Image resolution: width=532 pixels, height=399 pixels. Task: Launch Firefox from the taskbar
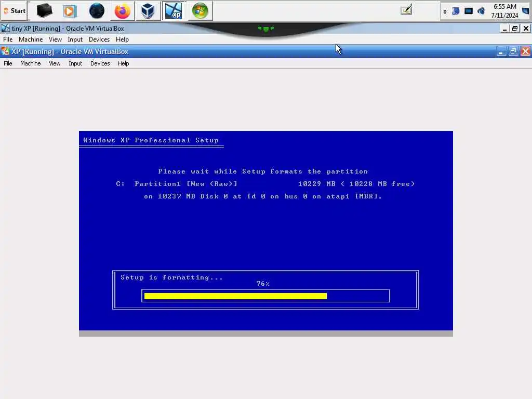click(x=122, y=11)
